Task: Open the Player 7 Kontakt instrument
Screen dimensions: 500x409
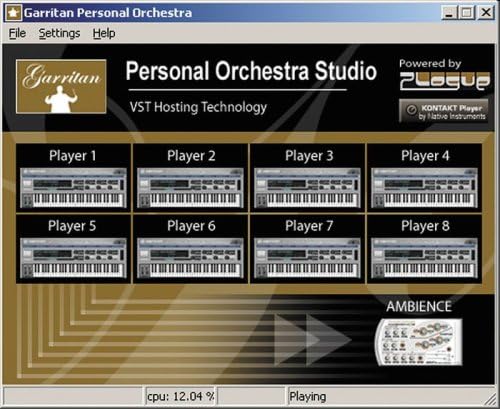Action: [307, 258]
